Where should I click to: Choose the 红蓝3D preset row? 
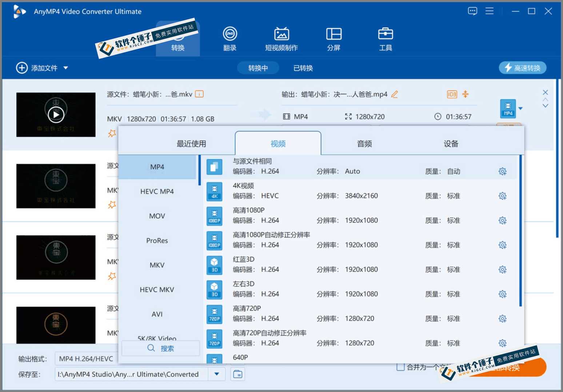point(360,264)
